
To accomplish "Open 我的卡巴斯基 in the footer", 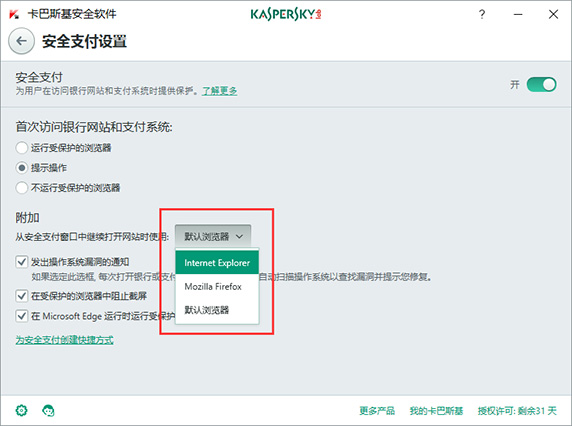I will [436, 411].
